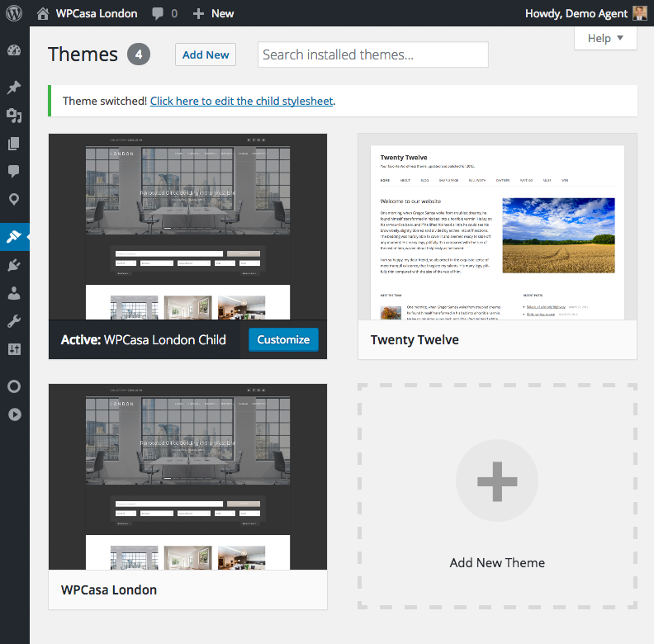Open the Howdy, Demo Agent account menu
This screenshot has height=644, width=654.
(x=585, y=13)
